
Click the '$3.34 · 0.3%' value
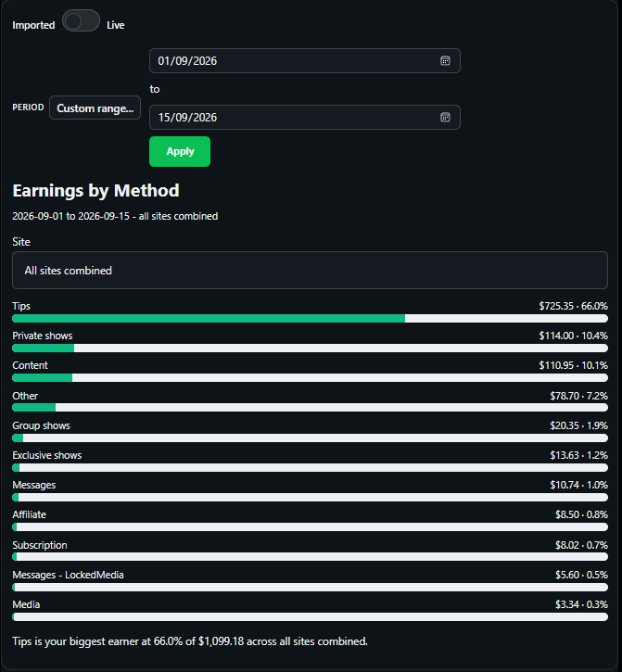tap(581, 604)
